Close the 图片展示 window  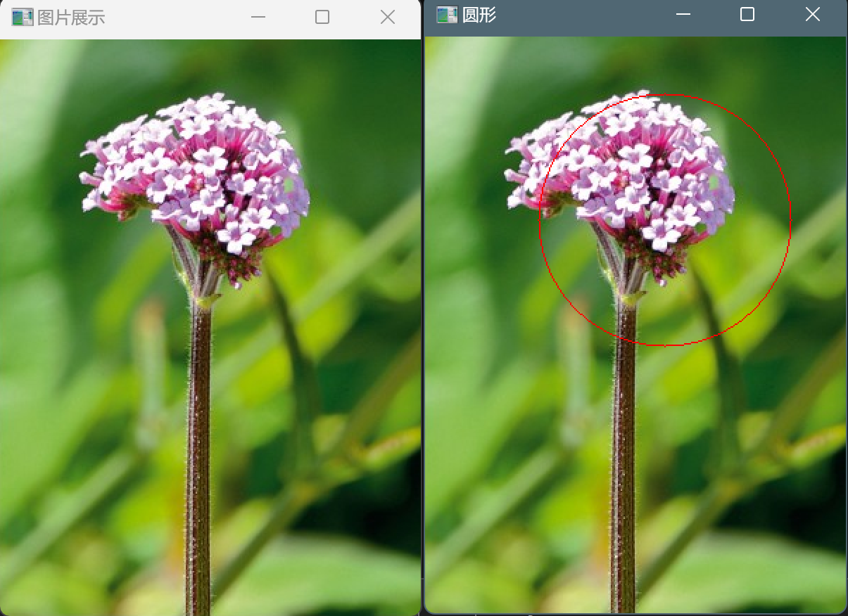[x=388, y=18]
